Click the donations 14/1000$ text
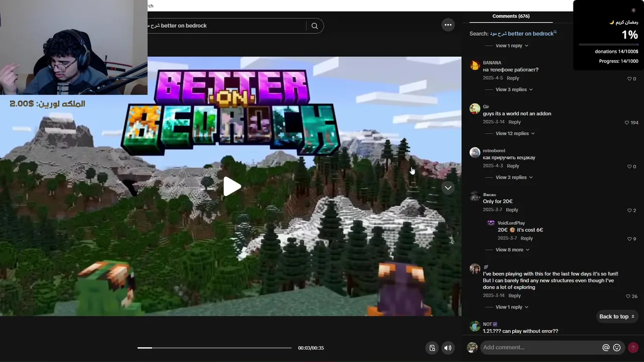The height and width of the screenshot is (362, 644). [616, 52]
